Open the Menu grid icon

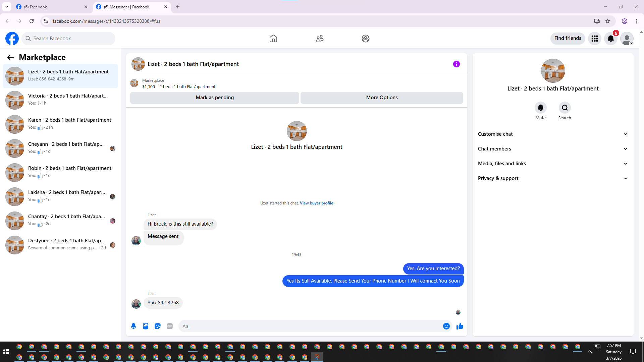[595, 39]
